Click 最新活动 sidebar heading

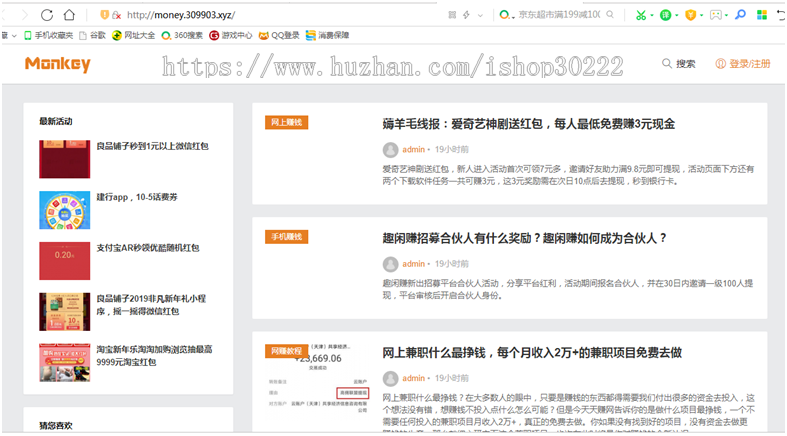(56, 121)
